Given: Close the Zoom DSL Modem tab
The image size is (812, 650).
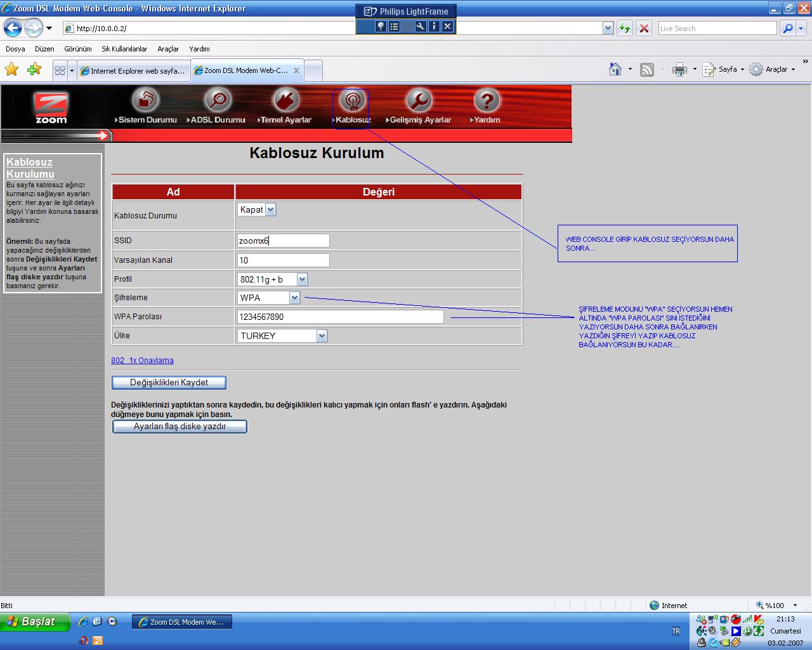Looking at the screenshot, I should (296, 70).
